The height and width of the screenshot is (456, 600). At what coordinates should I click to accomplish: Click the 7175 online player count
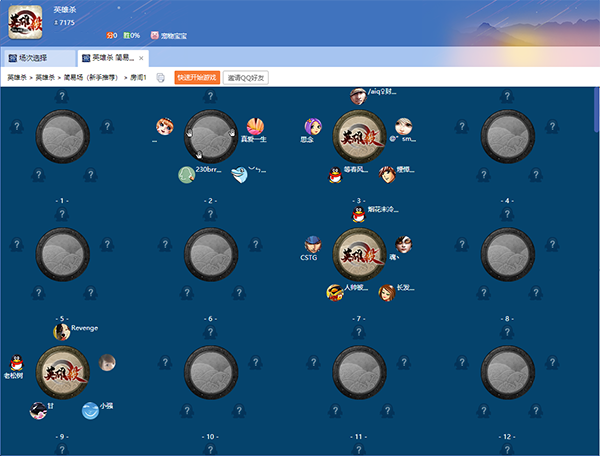pyautogui.click(x=67, y=23)
